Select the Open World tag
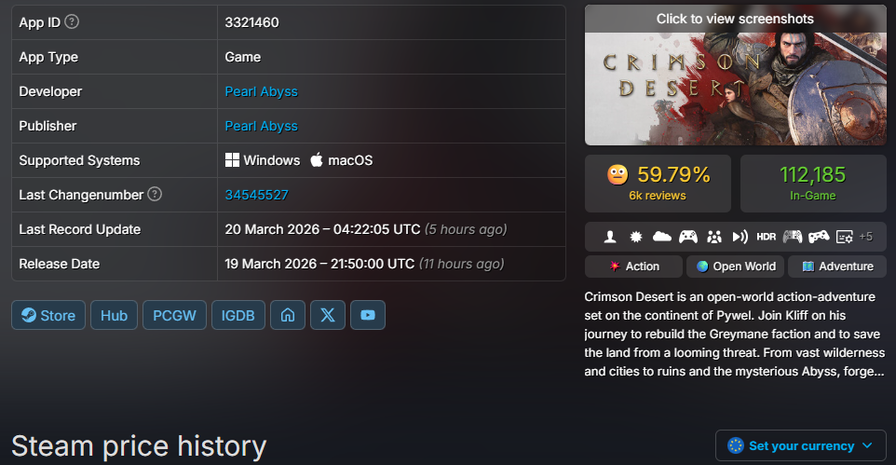This screenshot has width=896, height=465. pyautogui.click(x=735, y=266)
